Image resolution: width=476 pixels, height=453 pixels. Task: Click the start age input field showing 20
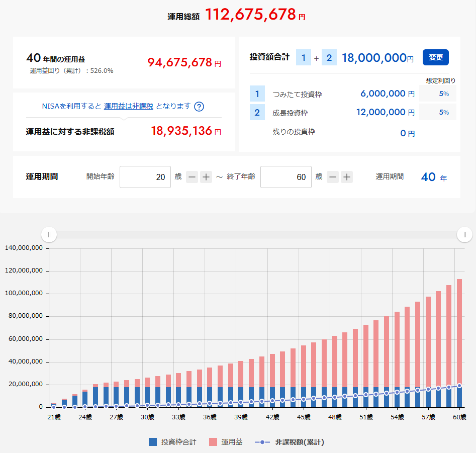[x=145, y=177]
